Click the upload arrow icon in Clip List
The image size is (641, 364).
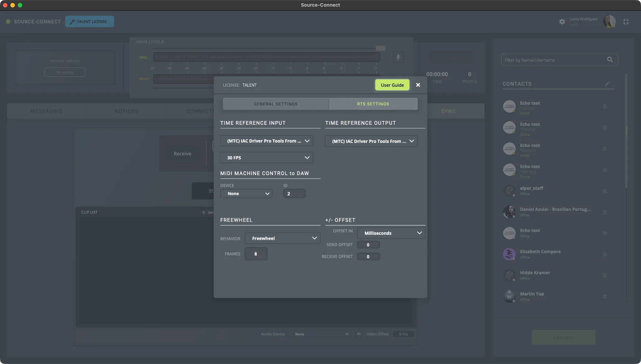[203, 212]
